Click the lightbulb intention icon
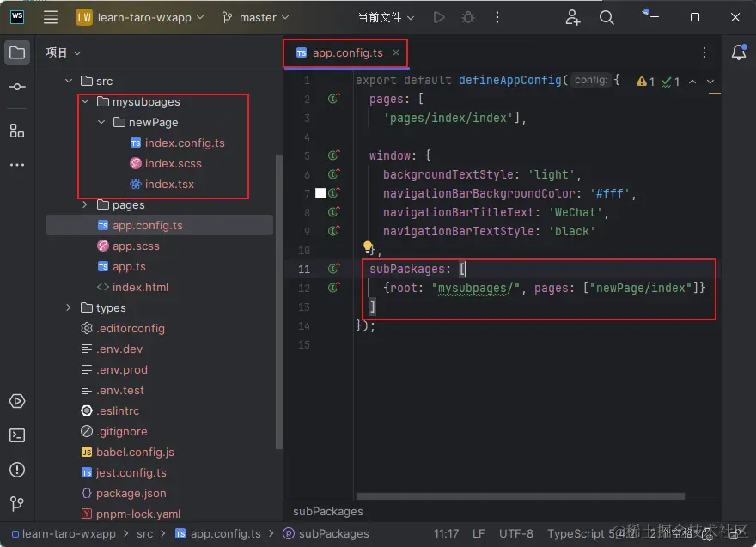The width and height of the screenshot is (756, 547). [368, 247]
